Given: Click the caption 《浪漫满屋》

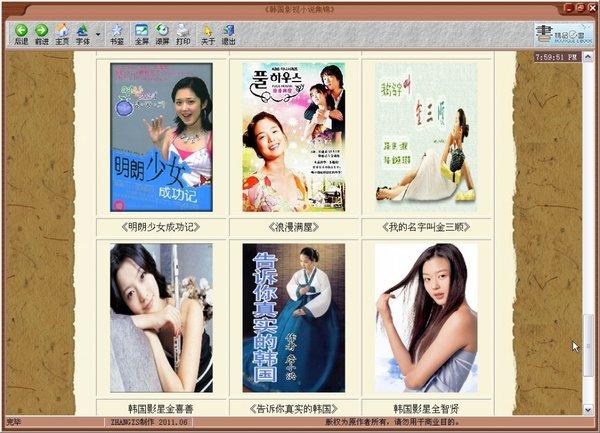Looking at the screenshot, I should pyautogui.click(x=294, y=227).
